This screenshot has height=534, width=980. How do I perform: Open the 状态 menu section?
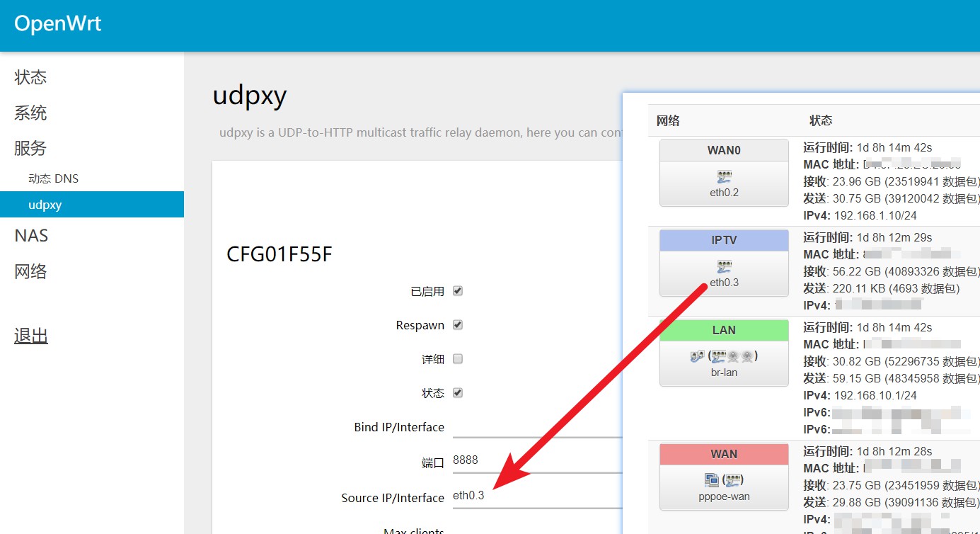(30, 77)
